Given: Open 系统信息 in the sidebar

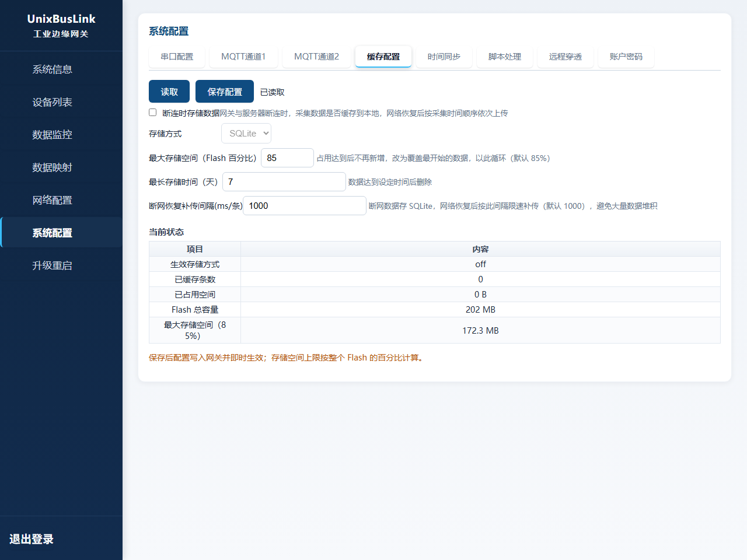Looking at the screenshot, I should 61,69.
